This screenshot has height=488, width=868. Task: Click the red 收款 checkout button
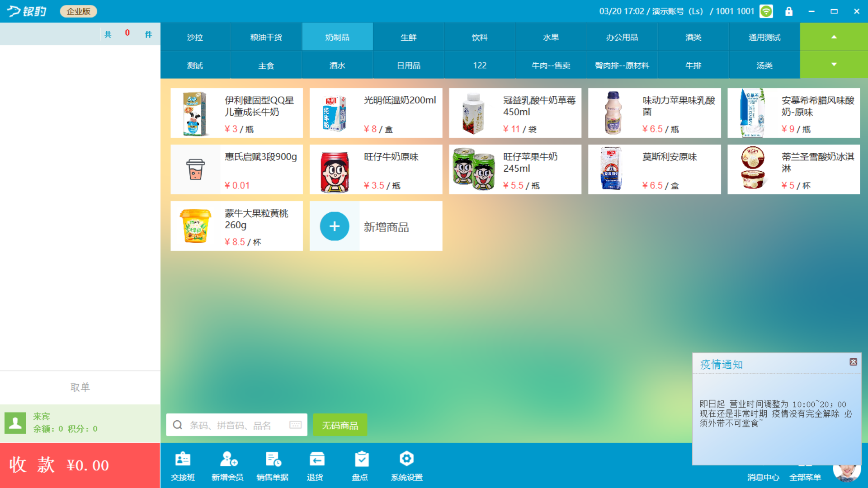click(x=80, y=465)
